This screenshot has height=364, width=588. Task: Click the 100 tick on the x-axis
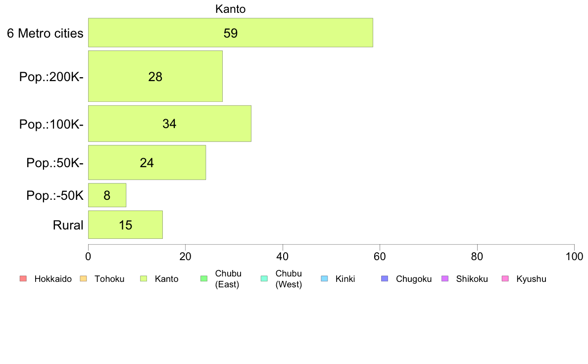(574, 256)
